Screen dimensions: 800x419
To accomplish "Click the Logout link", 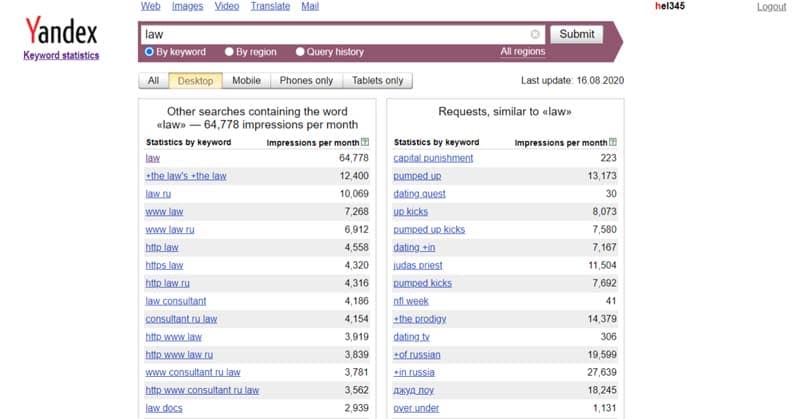I will point(771,7).
